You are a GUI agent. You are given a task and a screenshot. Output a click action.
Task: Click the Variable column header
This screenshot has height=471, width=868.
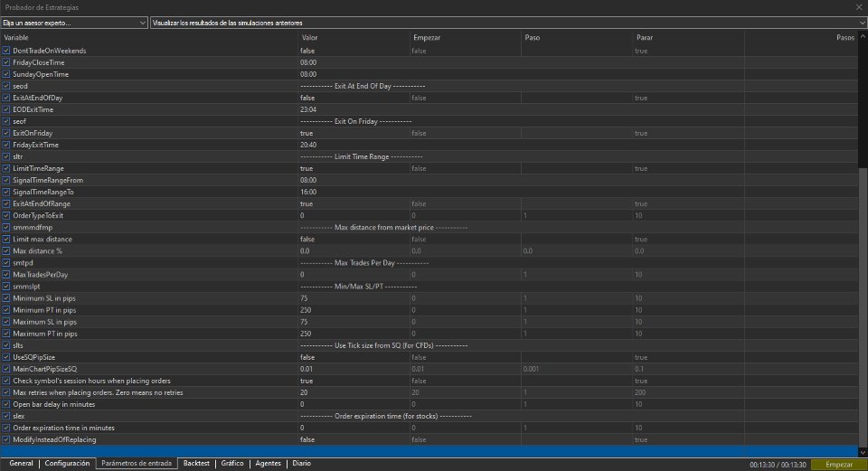(16, 38)
